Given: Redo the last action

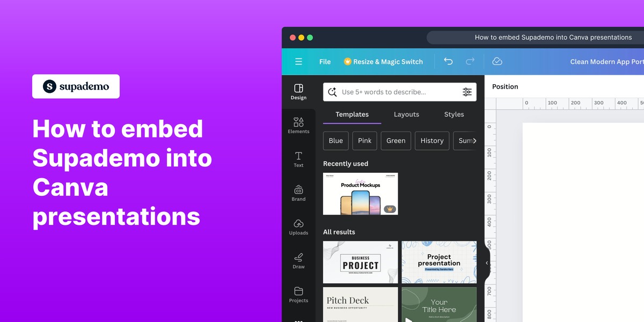Looking at the screenshot, I should [x=470, y=62].
